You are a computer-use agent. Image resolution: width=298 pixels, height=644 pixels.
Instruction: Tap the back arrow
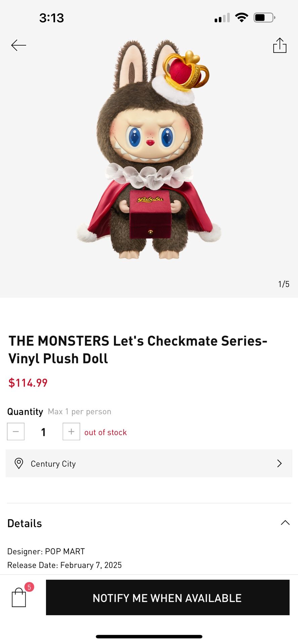(18, 45)
